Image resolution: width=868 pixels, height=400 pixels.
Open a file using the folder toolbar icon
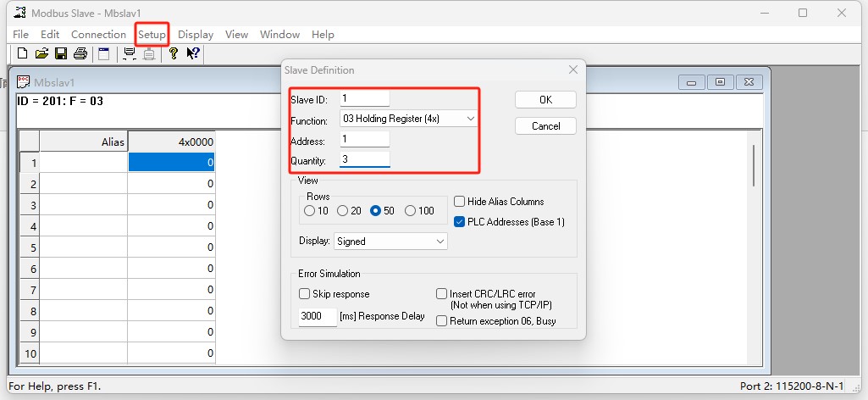pyautogui.click(x=42, y=53)
